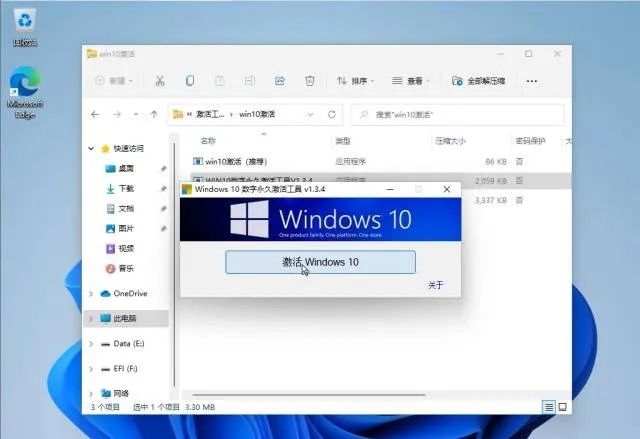Viewport: 640px width, 439px height.
Task: Select EFI (F:) drive
Action: coord(125,369)
